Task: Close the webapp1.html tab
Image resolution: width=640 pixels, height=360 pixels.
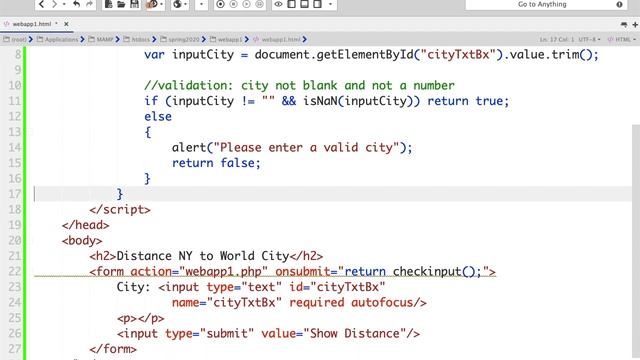Action: [x=66, y=24]
